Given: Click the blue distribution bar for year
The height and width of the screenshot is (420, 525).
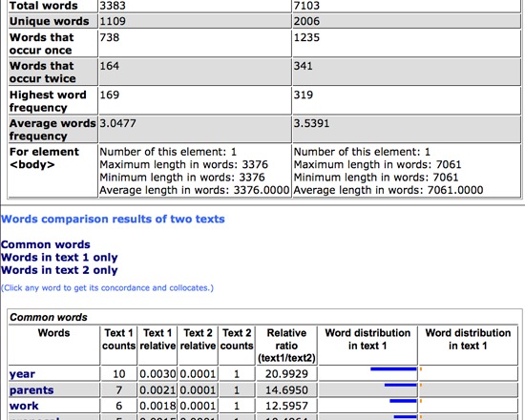Looking at the screenshot, I should click(x=393, y=369).
